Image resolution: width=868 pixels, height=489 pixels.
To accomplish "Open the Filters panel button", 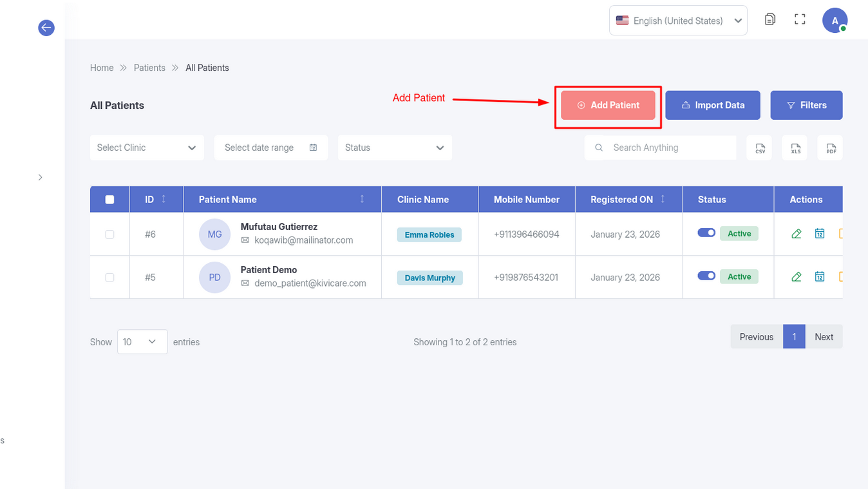I will point(806,105).
